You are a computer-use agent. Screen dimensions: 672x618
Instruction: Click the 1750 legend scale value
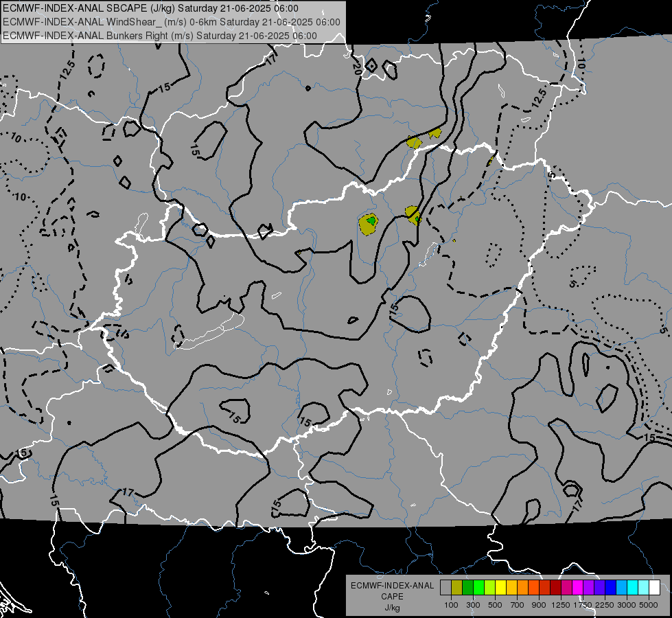(x=583, y=605)
